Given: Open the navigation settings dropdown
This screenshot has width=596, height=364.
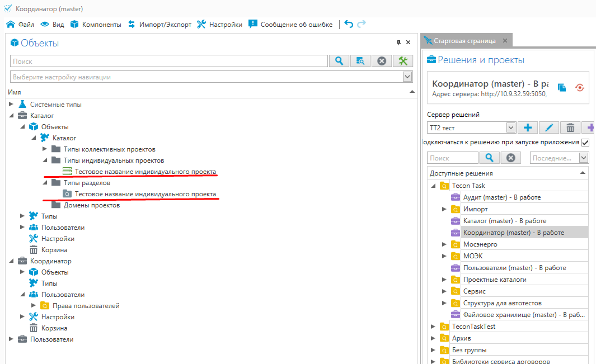Looking at the screenshot, I should point(407,77).
